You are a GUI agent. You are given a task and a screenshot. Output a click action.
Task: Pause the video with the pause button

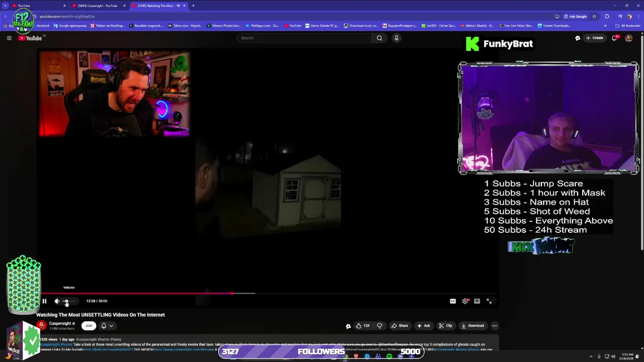[x=44, y=301]
